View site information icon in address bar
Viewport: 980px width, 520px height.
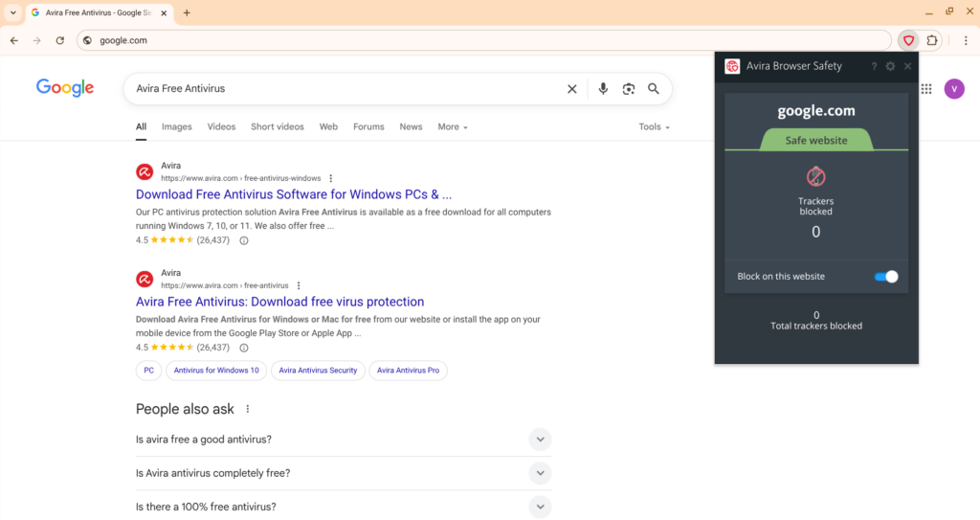click(87, 40)
